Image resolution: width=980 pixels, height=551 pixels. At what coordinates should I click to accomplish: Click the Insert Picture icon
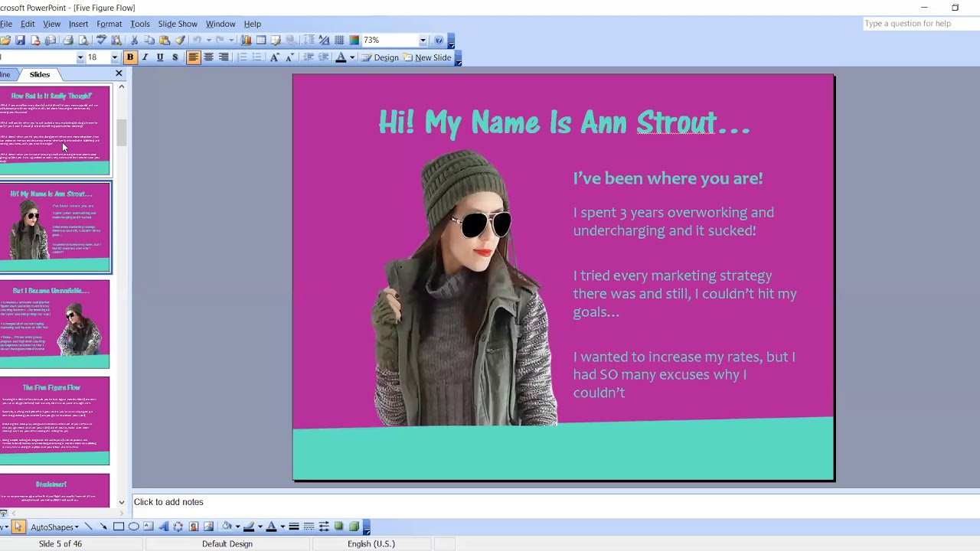[x=208, y=527]
